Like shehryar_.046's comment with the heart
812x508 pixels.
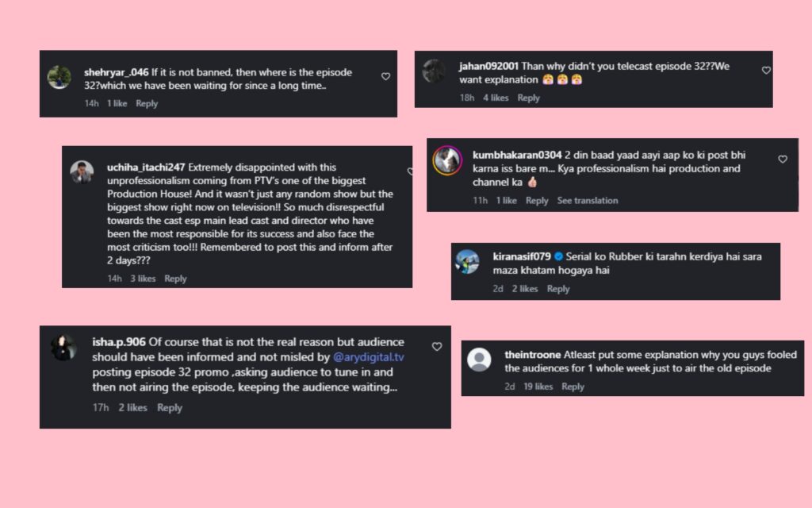pyautogui.click(x=385, y=76)
